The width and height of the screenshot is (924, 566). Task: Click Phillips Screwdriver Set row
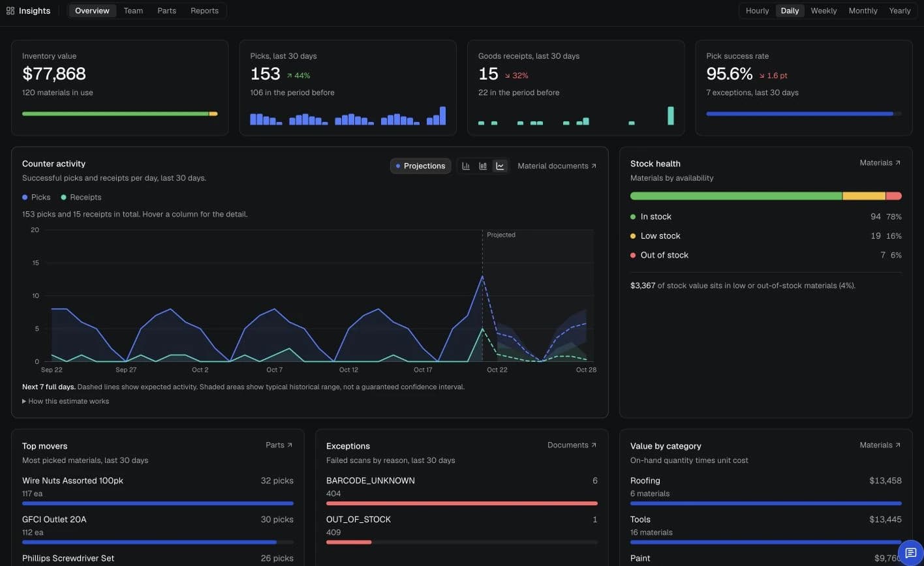pos(158,559)
